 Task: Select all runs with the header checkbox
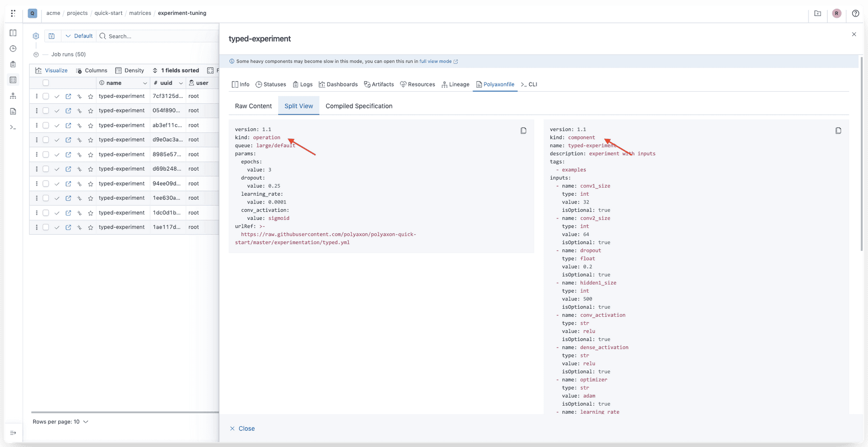45,82
